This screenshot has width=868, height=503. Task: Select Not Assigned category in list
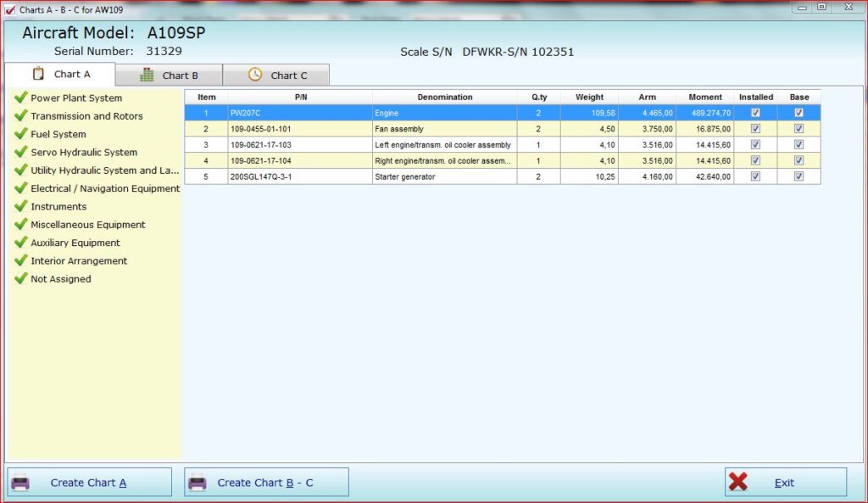60,279
